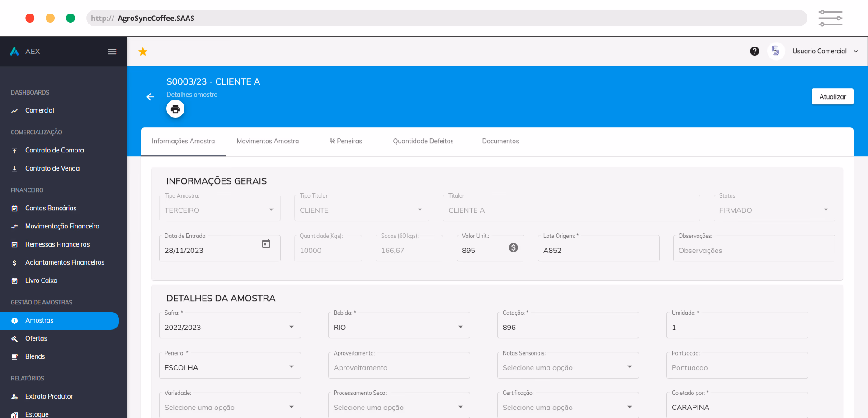The height and width of the screenshot is (418, 868).
Task: Click the currency icon in Valor Unit.
Action: [514, 247]
